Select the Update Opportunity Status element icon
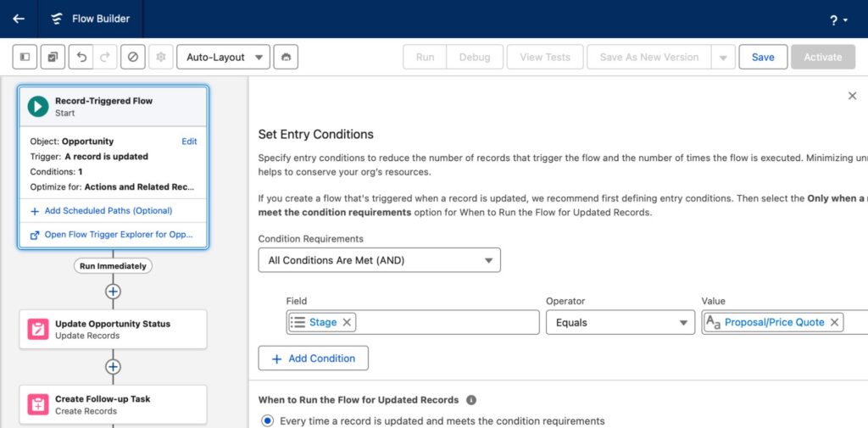This screenshot has height=428, width=868. [38, 330]
